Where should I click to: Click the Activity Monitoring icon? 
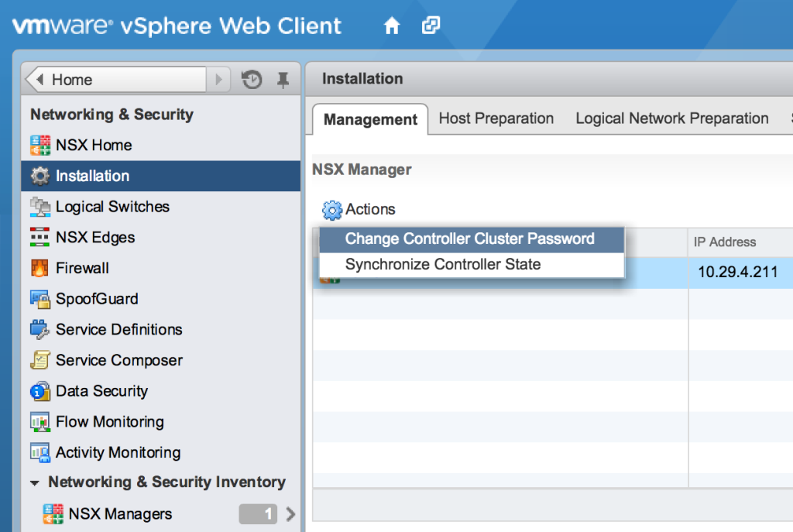tap(40, 452)
